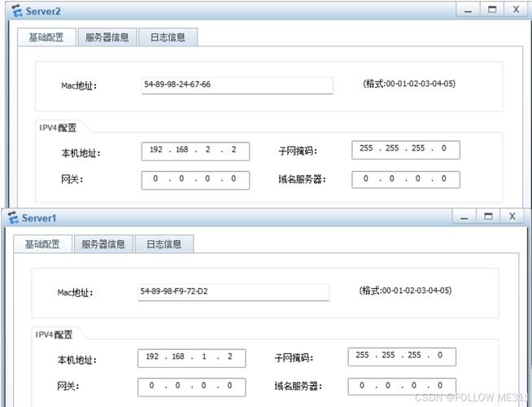Click the 本机地址 label in Server1
This screenshot has height=407, width=532.
[x=77, y=360]
